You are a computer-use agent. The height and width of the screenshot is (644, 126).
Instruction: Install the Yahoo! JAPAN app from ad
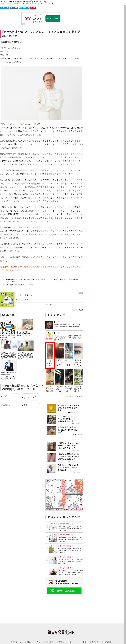53,19
